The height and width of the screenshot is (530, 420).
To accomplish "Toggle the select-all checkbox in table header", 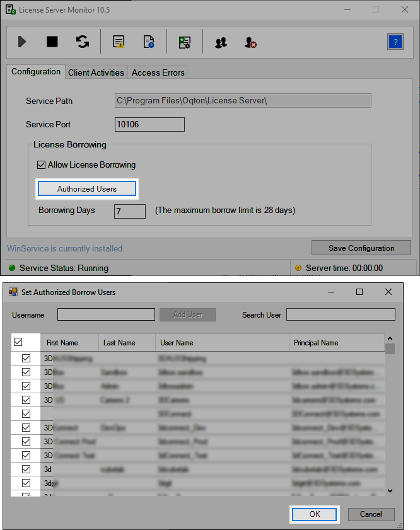I will pyautogui.click(x=18, y=342).
